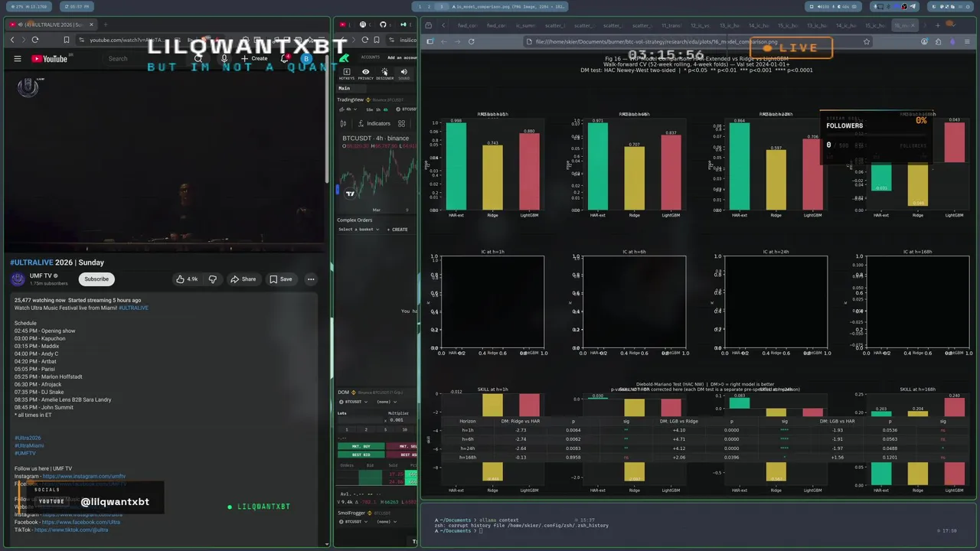Viewport: 980px width, 551px height.
Task: Select the ULTRALIVE 2026 browser tab
Action: pos(51,24)
